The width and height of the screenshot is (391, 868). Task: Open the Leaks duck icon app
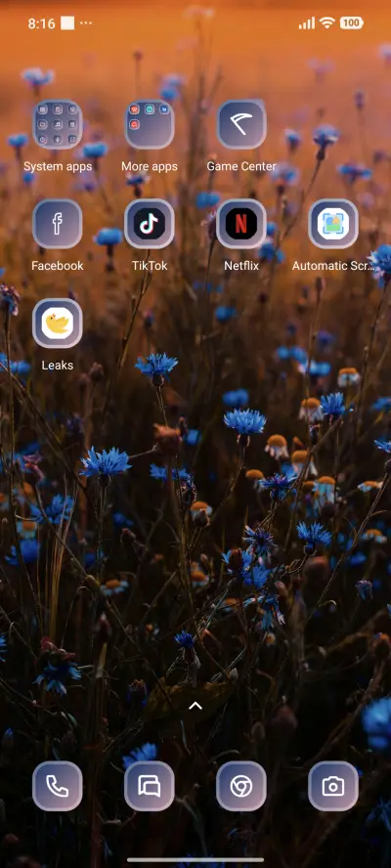57,324
